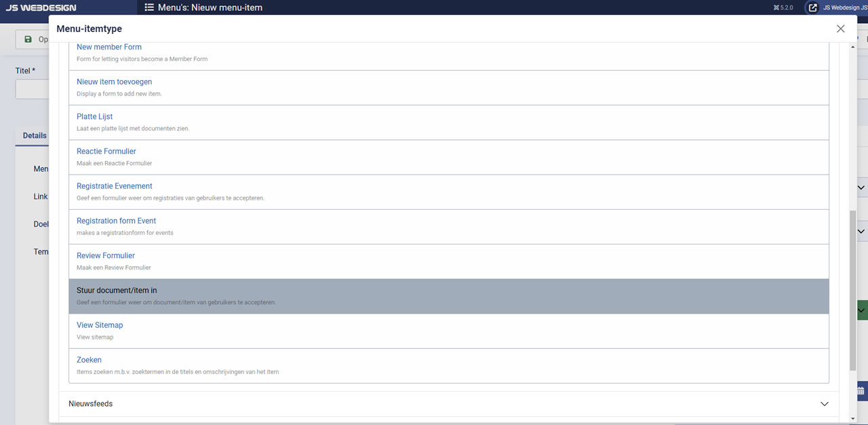868x425 pixels.
Task: Click the Menu-itemtype dialog title
Action: coord(91,29)
